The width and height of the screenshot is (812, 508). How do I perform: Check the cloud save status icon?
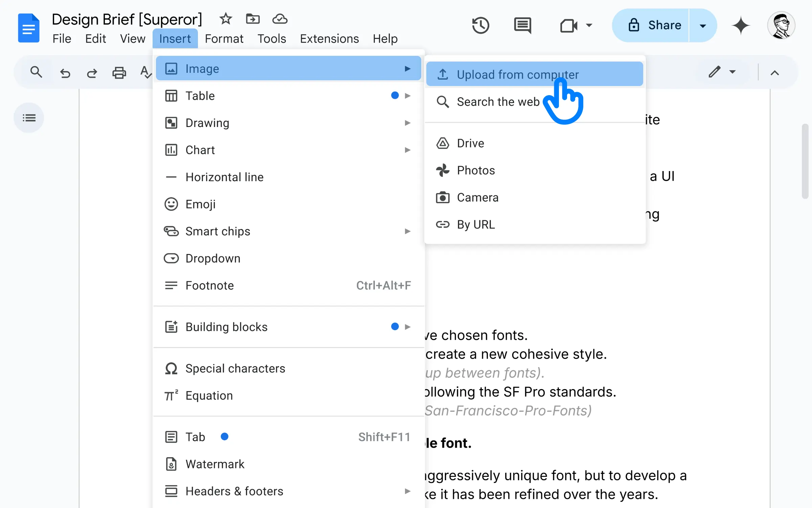point(280,19)
